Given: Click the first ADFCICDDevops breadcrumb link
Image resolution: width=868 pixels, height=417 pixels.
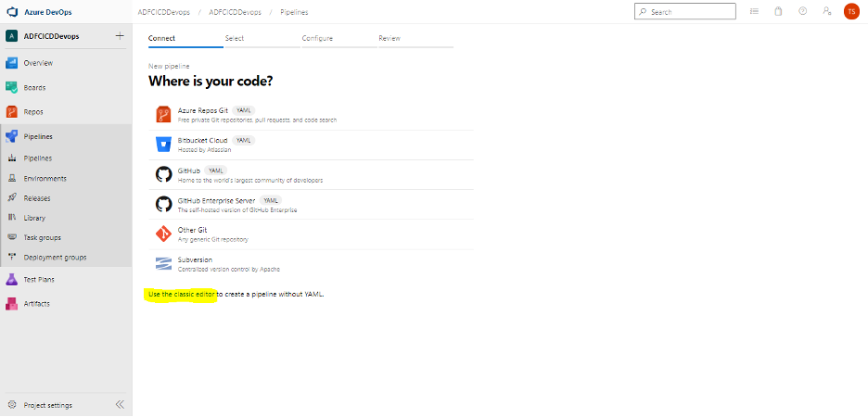Looking at the screenshot, I should (164, 12).
